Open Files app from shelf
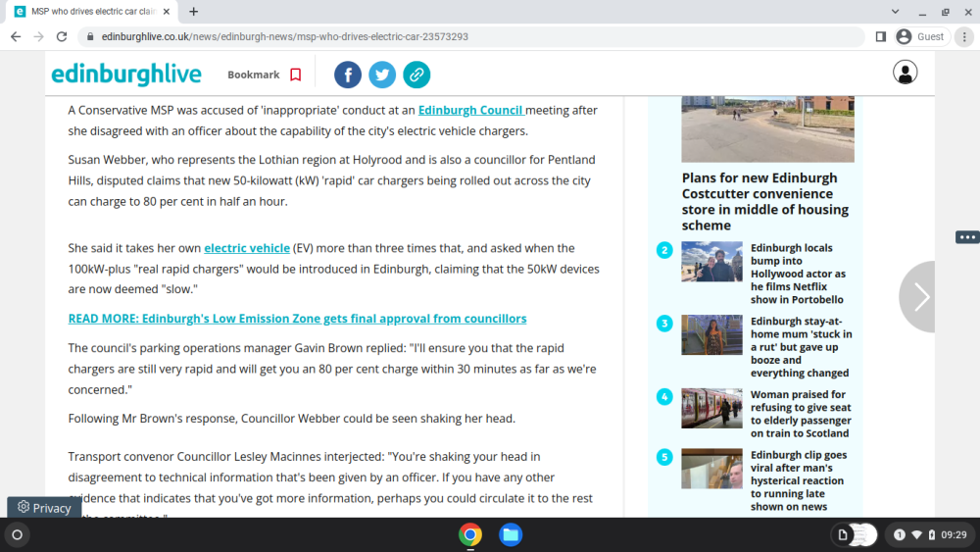The width and height of the screenshot is (980, 552). tap(511, 535)
